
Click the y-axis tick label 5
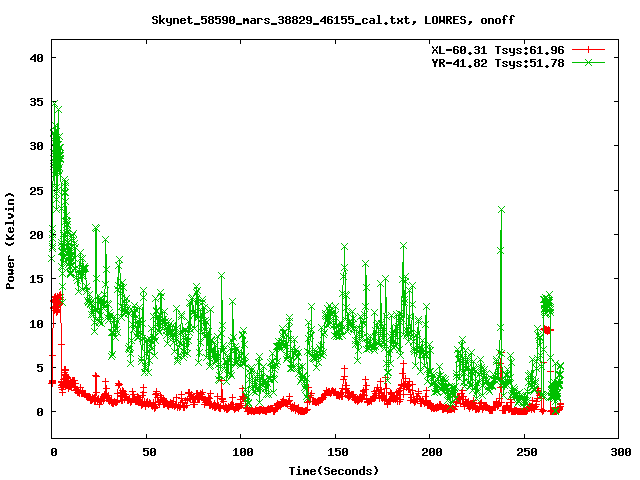40,368
